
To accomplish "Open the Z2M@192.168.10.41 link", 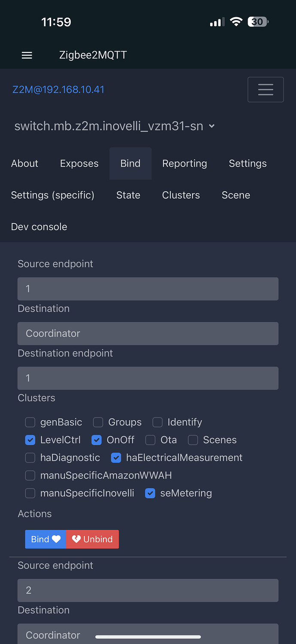I will tap(58, 90).
